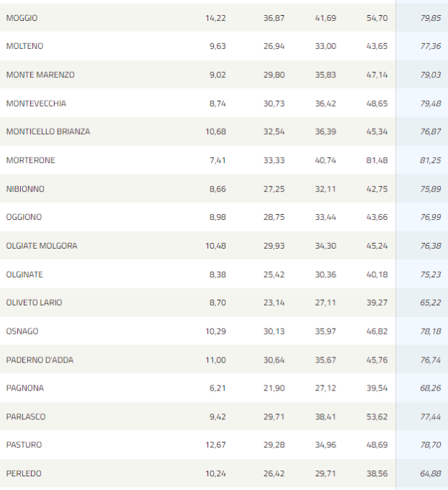
Task: Click the NIBIONNO row name
Action: pos(25,189)
